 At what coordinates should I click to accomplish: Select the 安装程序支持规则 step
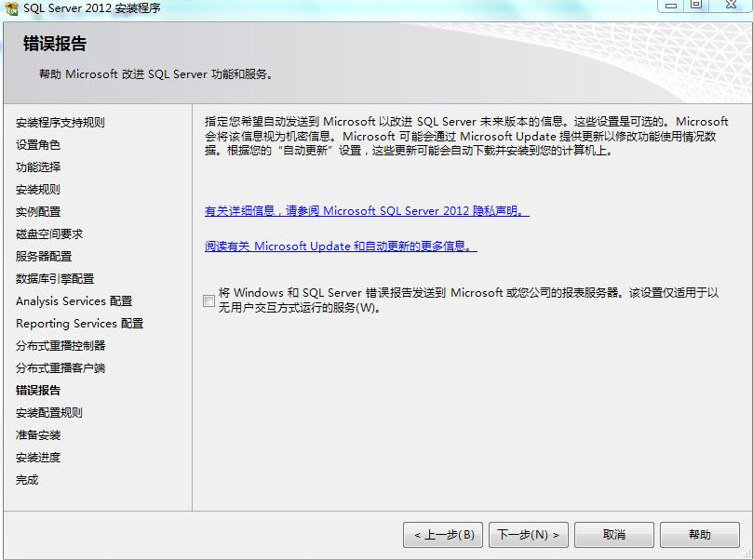pos(60,123)
